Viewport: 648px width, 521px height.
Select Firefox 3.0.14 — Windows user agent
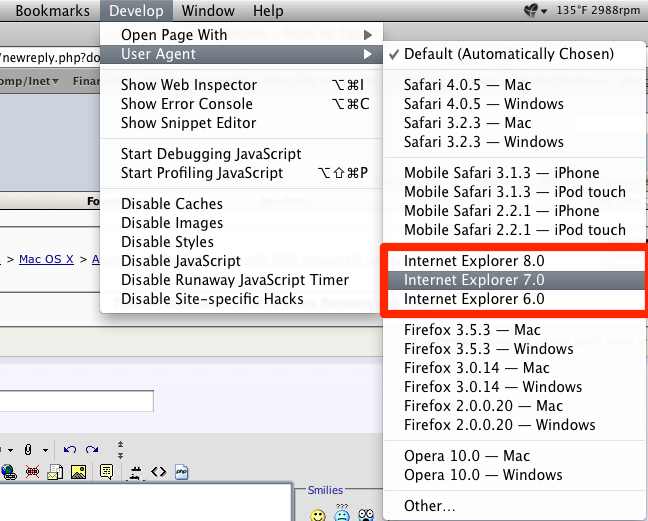click(x=515, y=387)
